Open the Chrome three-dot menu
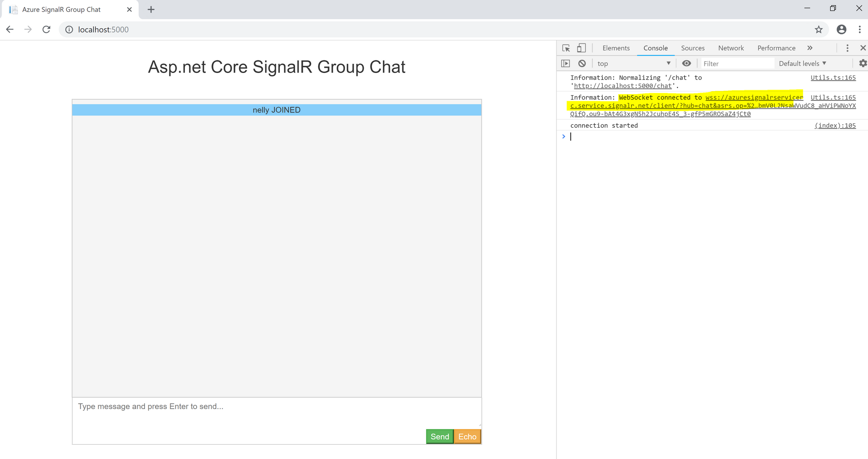 tap(860, 30)
